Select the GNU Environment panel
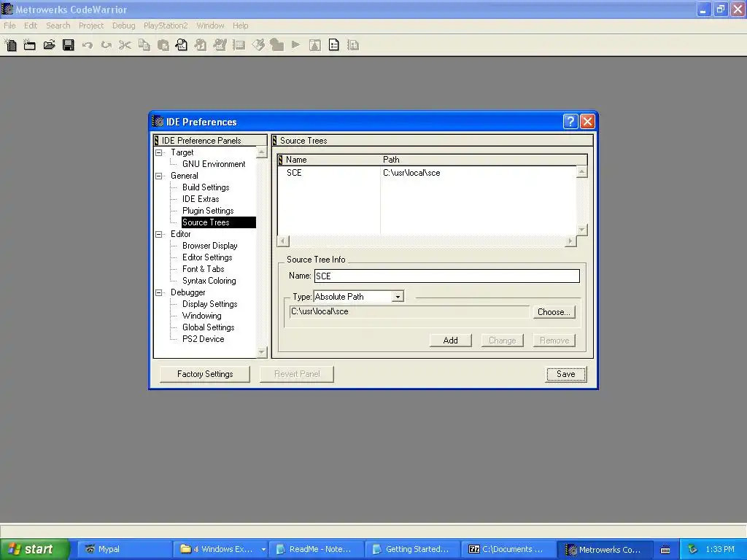The width and height of the screenshot is (747, 560). 214,164
